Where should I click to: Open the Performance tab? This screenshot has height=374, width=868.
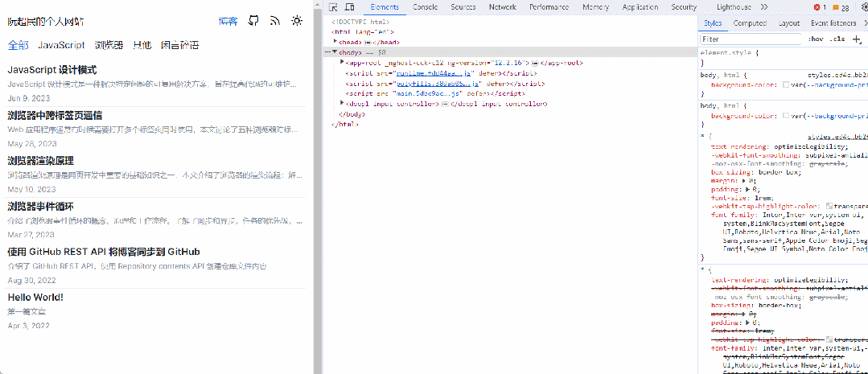point(549,7)
